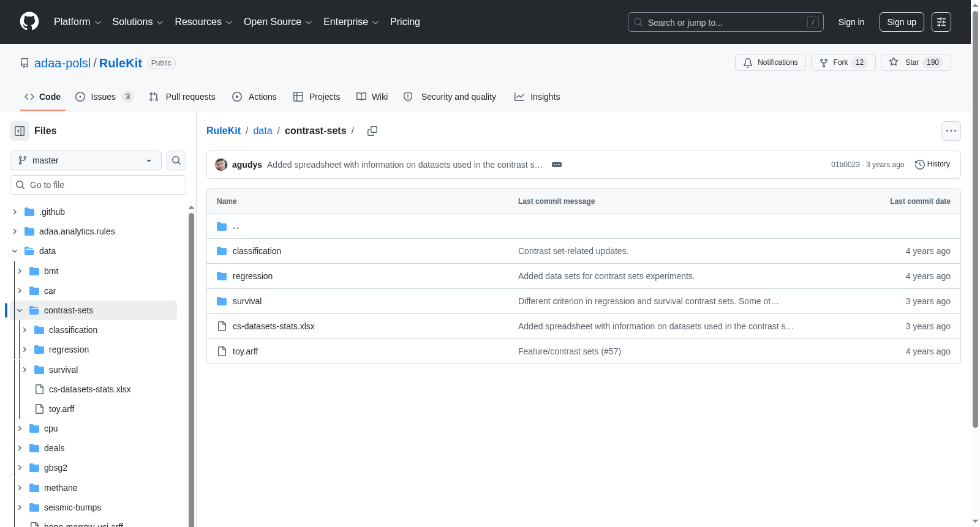
Task: Expand the car folder in tree
Action: [x=20, y=291]
